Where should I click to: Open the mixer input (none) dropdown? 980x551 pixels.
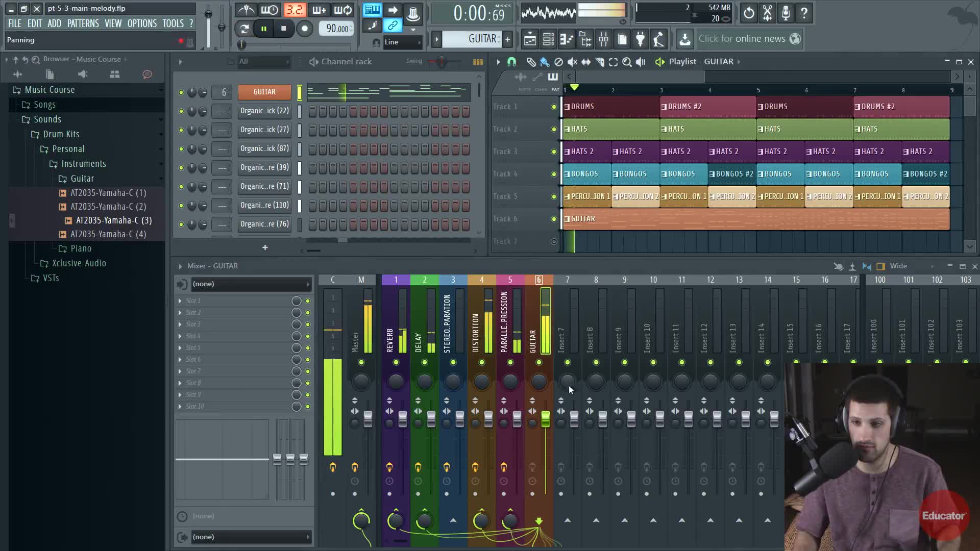click(250, 284)
